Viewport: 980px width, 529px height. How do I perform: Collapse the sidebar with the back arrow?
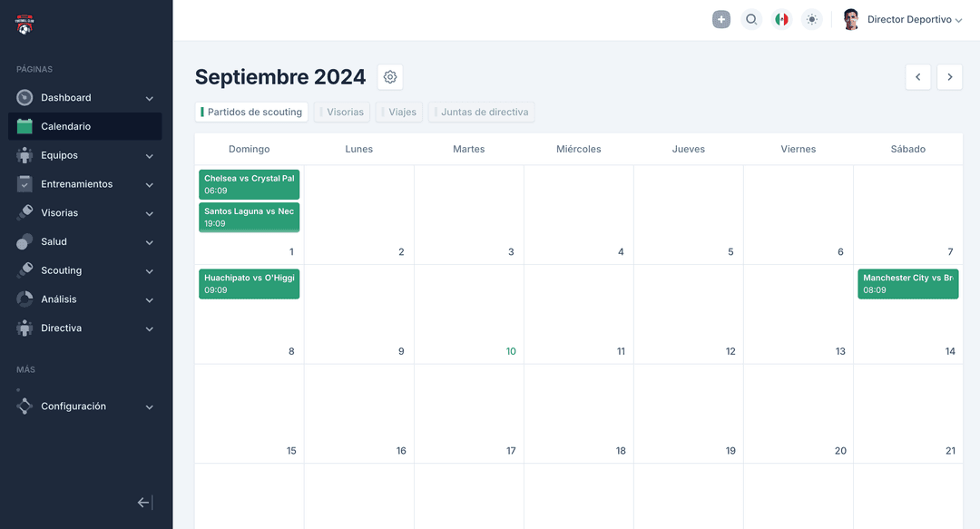[143, 502]
